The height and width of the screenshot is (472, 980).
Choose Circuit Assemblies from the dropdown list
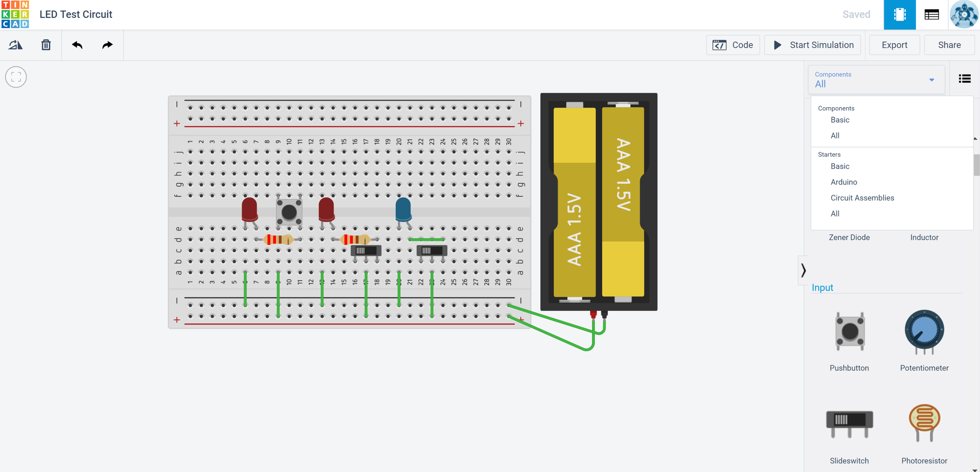tap(862, 198)
